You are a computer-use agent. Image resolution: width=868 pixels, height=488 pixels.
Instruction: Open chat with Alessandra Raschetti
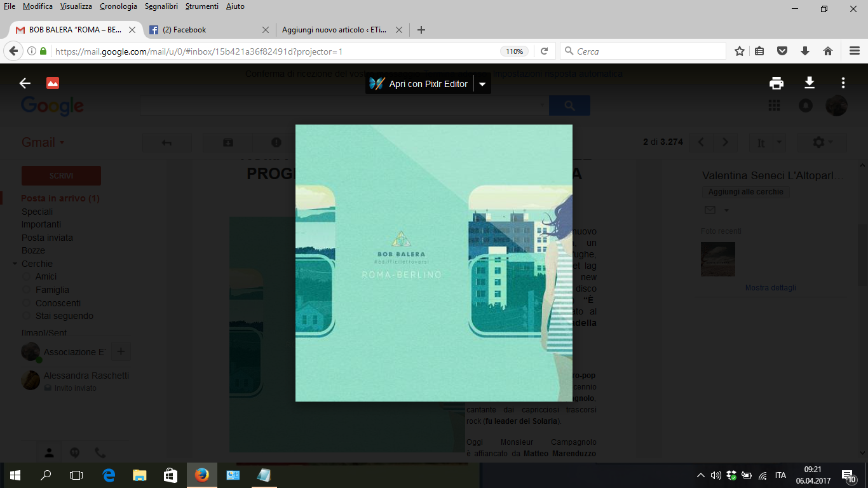75,380
